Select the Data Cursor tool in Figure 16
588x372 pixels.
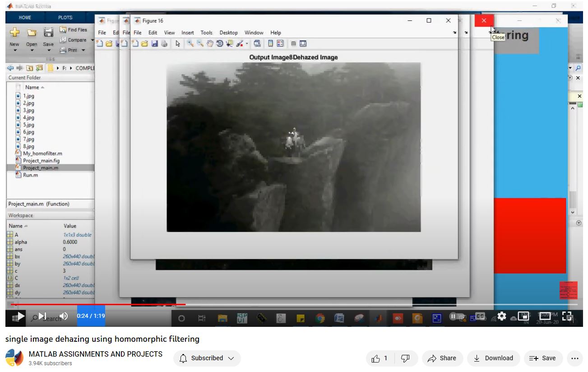pyautogui.click(x=229, y=43)
